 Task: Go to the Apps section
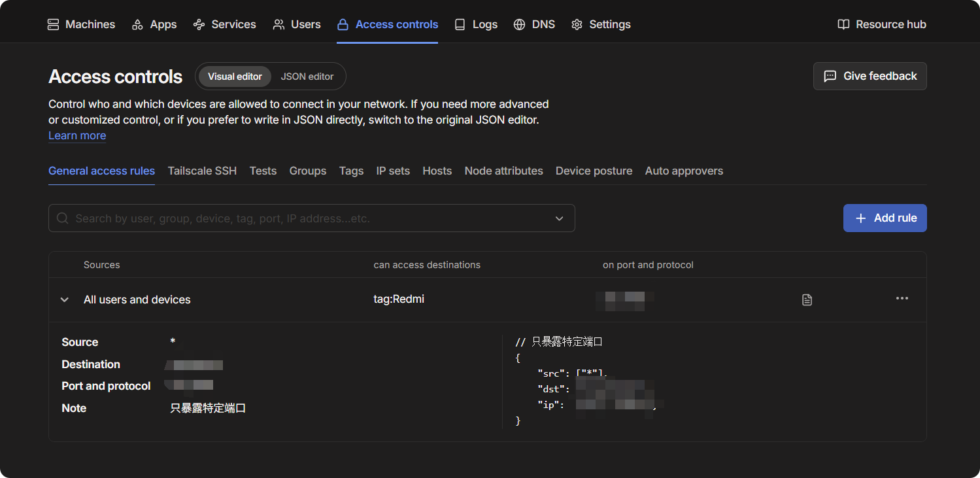coord(154,24)
